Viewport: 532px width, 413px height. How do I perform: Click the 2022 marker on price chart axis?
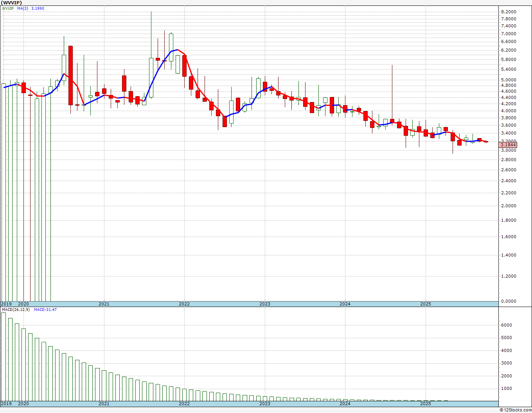pyautogui.click(x=184, y=304)
